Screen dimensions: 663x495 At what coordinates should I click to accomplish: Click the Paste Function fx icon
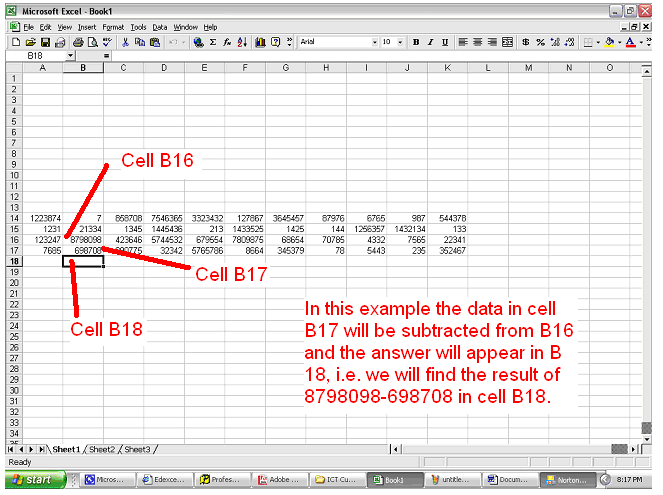click(228, 43)
